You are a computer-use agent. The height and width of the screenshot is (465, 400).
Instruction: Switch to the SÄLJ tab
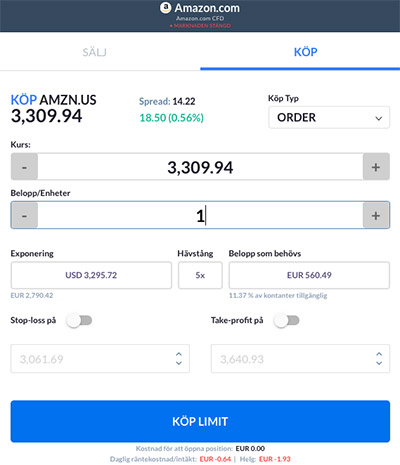[x=95, y=52]
